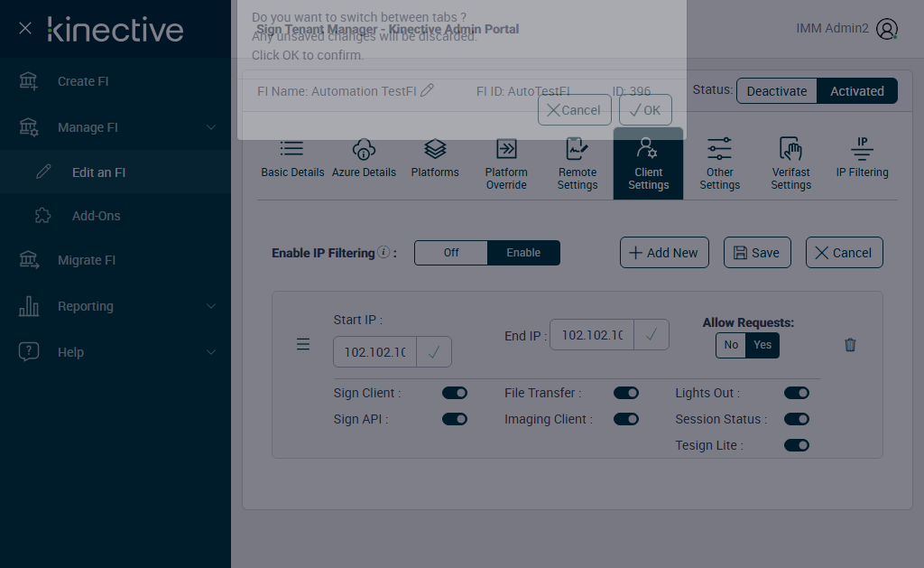Select Add-Ons submenu item

115,216
